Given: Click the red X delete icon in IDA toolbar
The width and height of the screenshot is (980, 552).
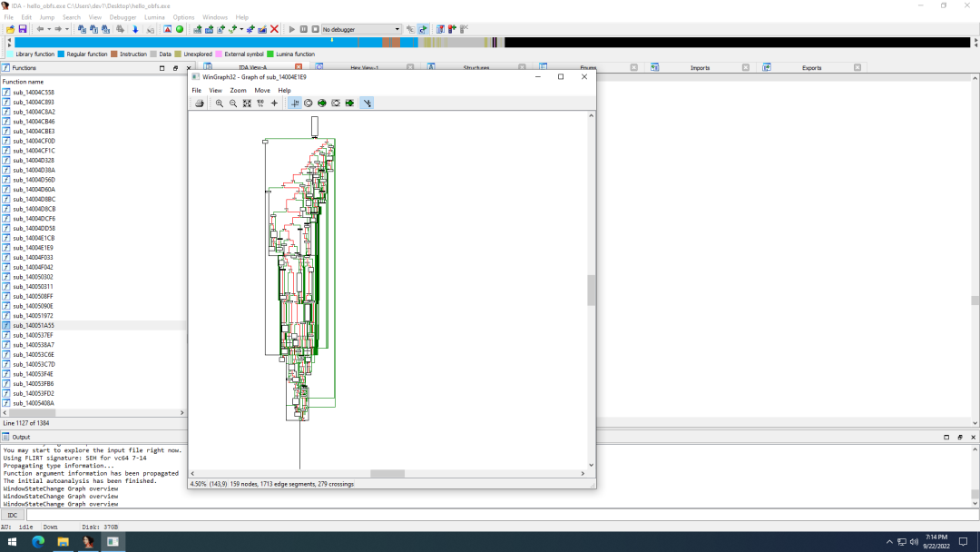Looking at the screenshot, I should 275,29.
